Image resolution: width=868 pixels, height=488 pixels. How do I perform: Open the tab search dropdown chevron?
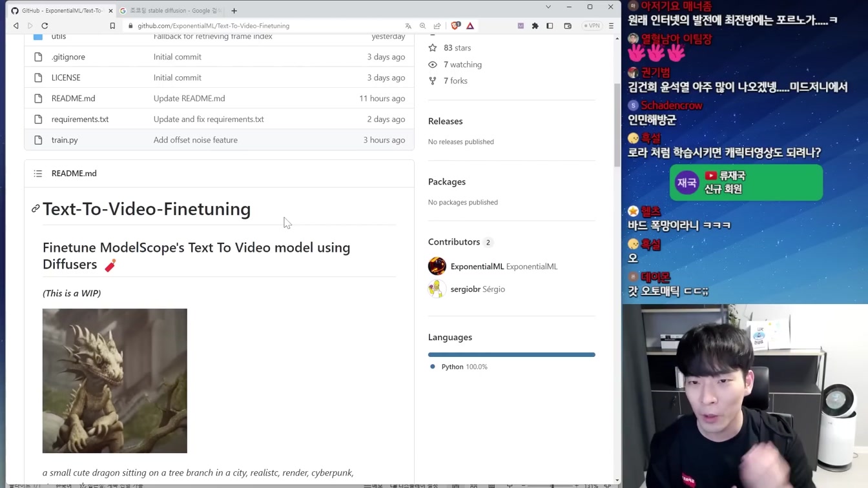point(548,7)
